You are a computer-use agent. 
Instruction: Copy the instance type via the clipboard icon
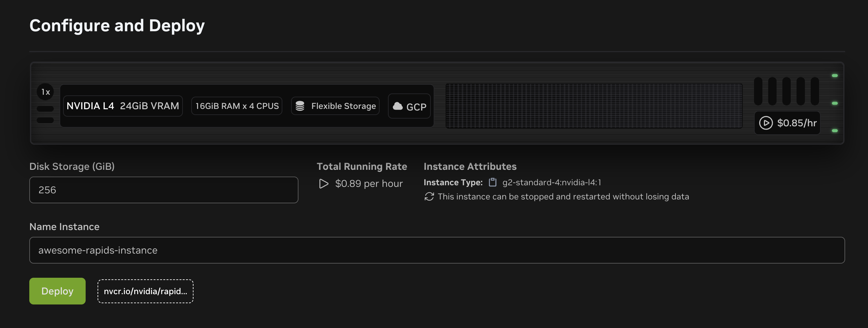tap(493, 182)
